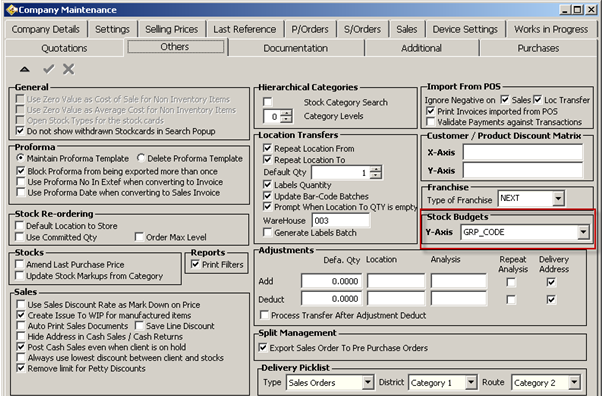This screenshot has height=396, width=602.
Task: Enable Use Sales Discount Rate as Mark Down
Action: pyautogui.click(x=21, y=305)
